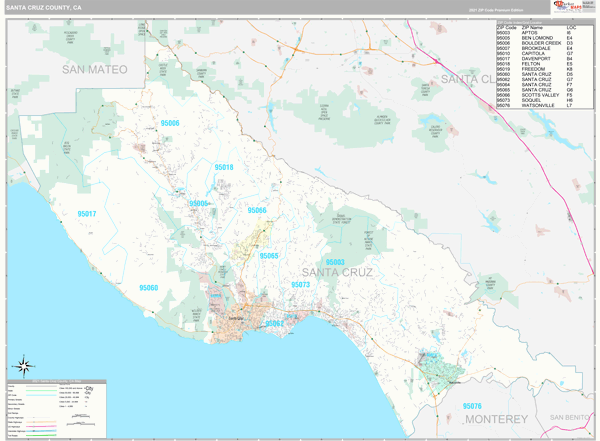Screen dimensions: 600x441
Task: Select the APTOS row in the ZIP index
Action: point(531,32)
